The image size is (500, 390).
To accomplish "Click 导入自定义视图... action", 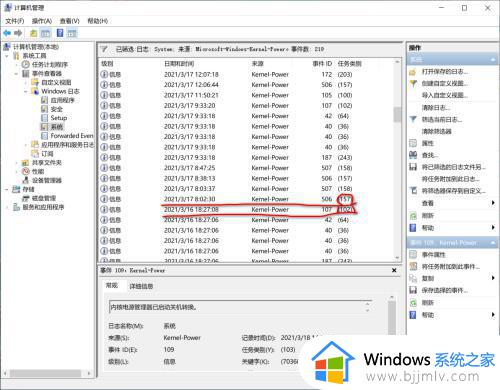I will [445, 96].
